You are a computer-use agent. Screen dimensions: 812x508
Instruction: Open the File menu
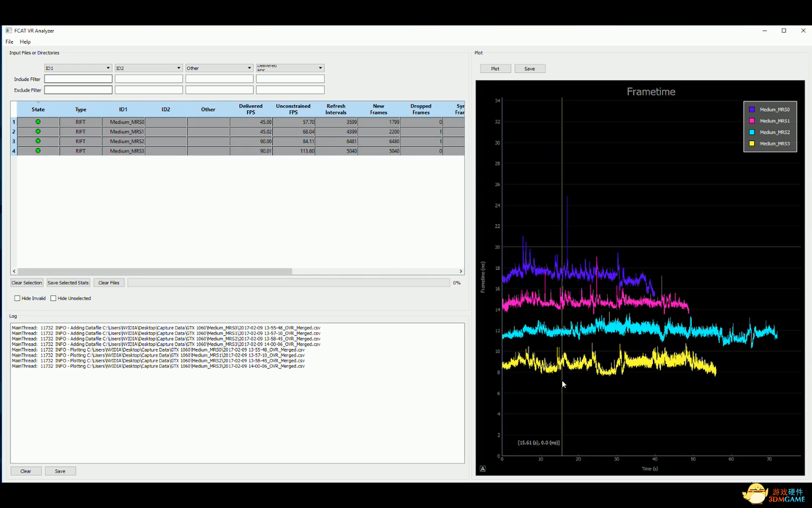pos(9,42)
